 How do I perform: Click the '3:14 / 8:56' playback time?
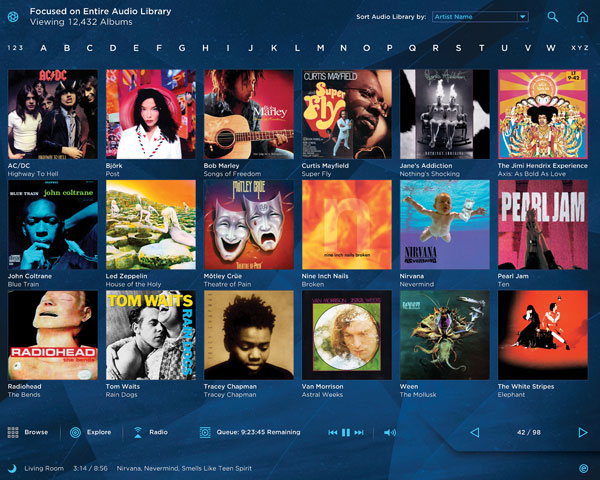(x=90, y=468)
